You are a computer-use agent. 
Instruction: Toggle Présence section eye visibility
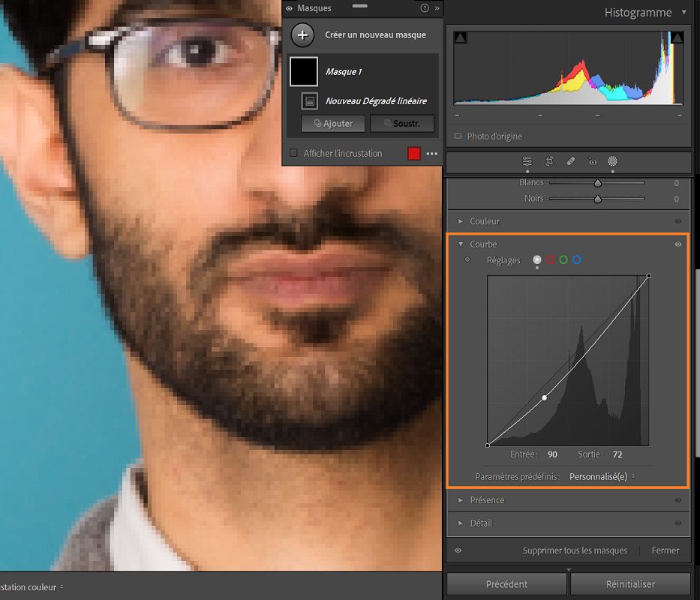677,500
